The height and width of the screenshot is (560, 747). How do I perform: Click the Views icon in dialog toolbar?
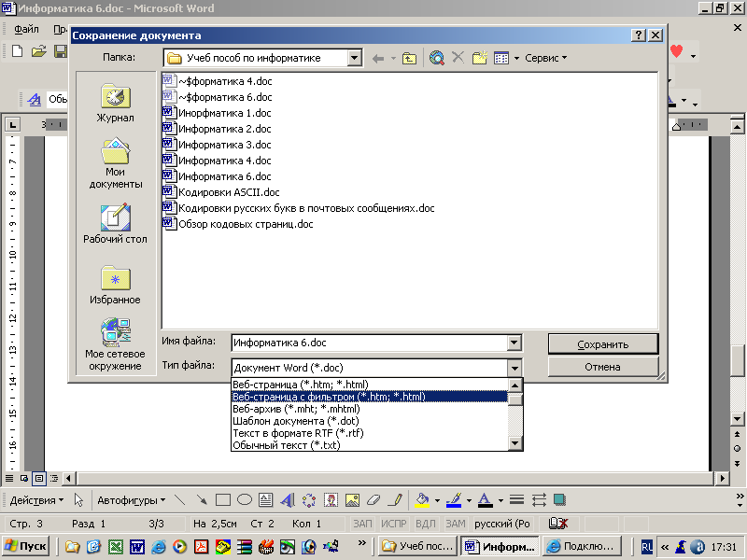[x=501, y=58]
